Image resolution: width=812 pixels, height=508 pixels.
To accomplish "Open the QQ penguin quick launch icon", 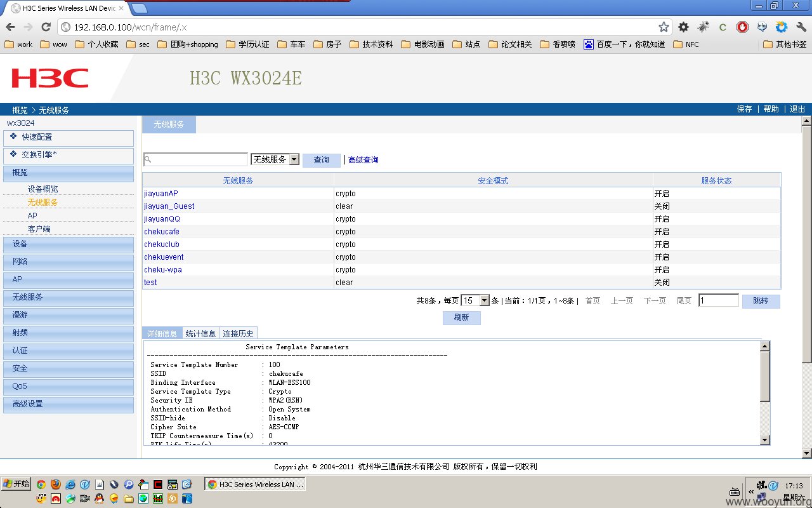I will (x=99, y=498).
